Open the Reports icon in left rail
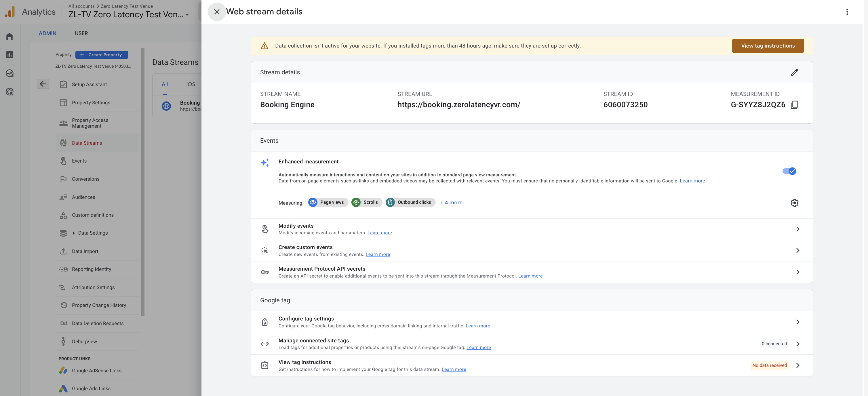The image size is (868, 396). point(9,55)
